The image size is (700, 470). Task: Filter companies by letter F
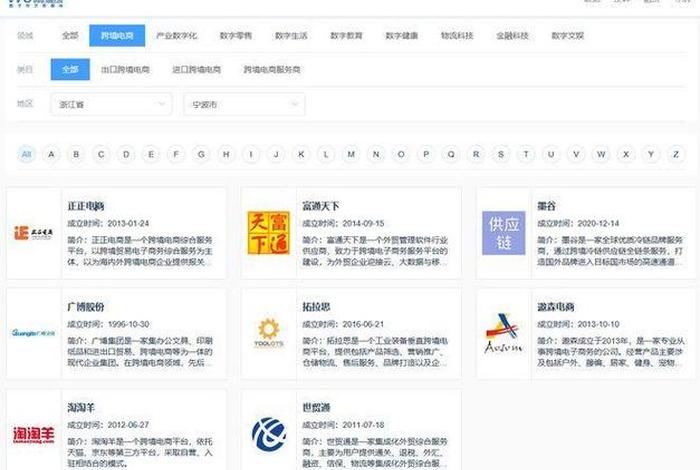(x=176, y=154)
